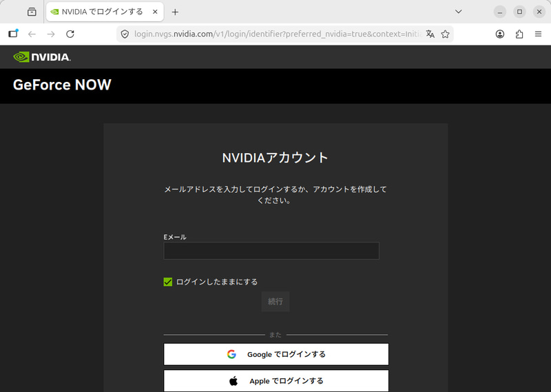Click the GeForce NOW heading
The image size is (551, 392).
[62, 85]
